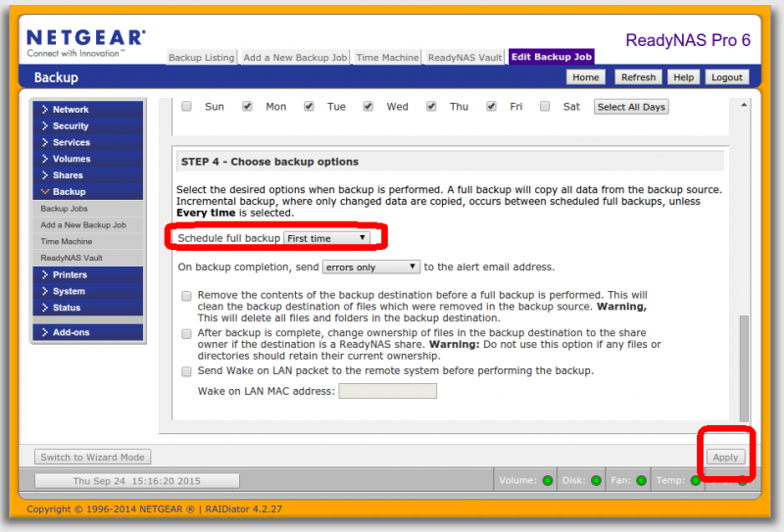784x532 pixels.
Task: Click the Select All Days button
Action: [x=631, y=107]
